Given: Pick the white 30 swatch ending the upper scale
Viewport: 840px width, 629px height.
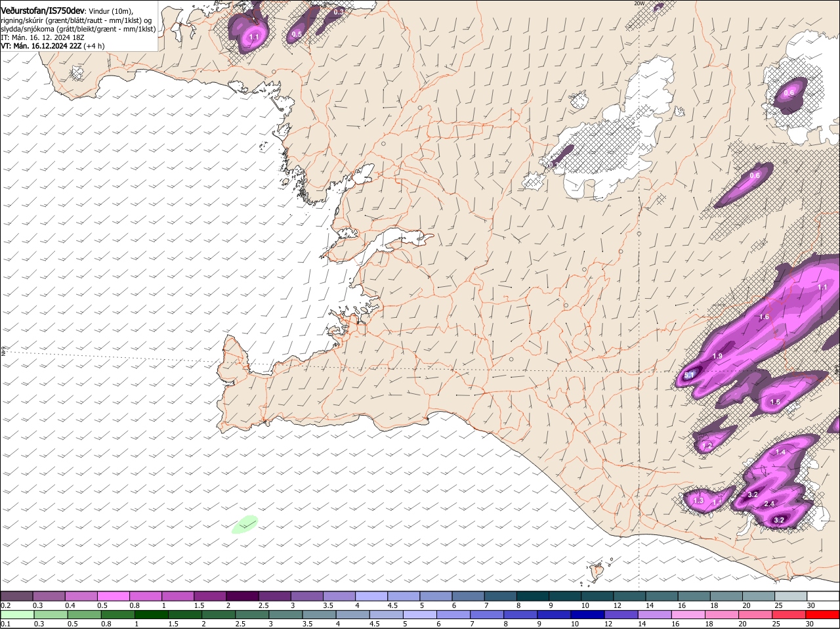Looking at the screenshot, I should pyautogui.click(x=823, y=596).
